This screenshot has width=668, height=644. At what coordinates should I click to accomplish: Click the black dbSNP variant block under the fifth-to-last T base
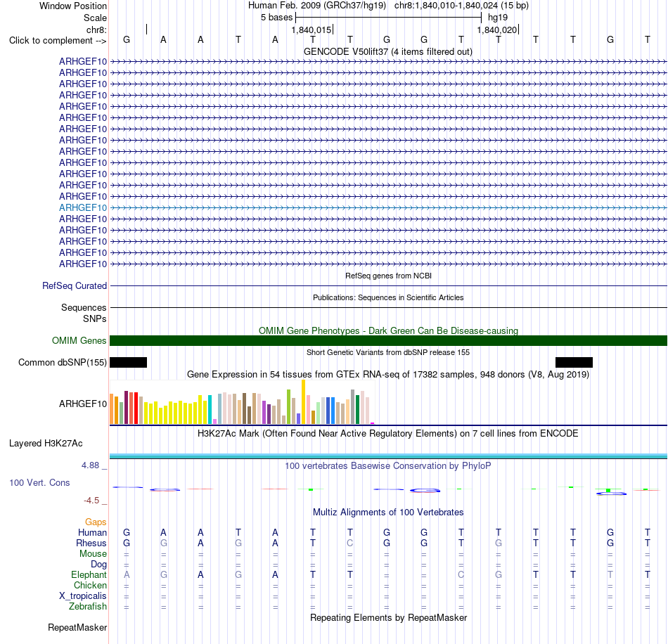574,363
